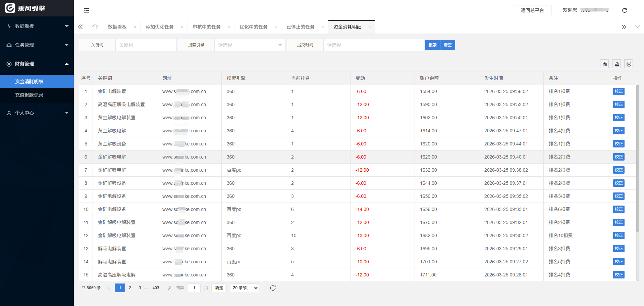Open the 20 条/页 page size selector

point(245,288)
